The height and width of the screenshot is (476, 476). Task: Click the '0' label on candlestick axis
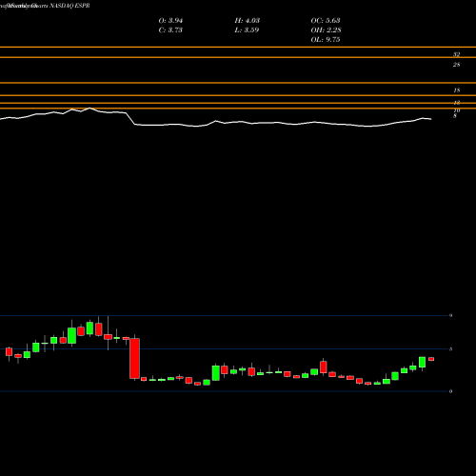[450, 391]
